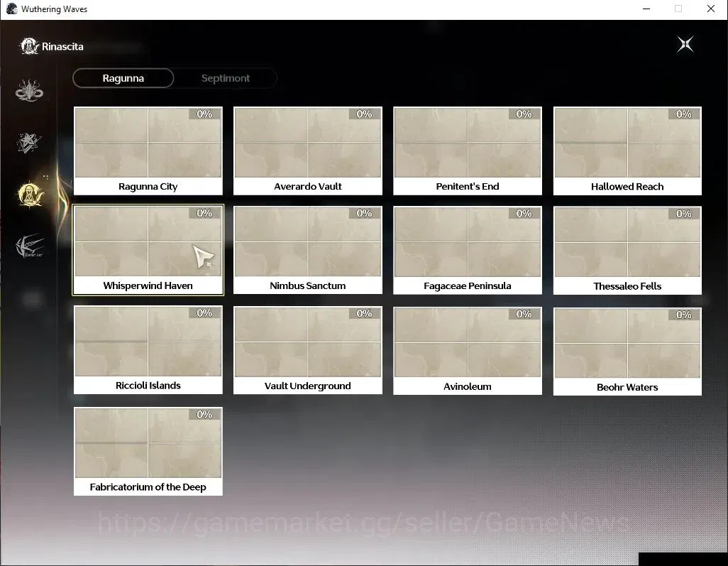Open the Whisperwind Haven map card
Viewport: 728px width, 566px height.
click(148, 250)
